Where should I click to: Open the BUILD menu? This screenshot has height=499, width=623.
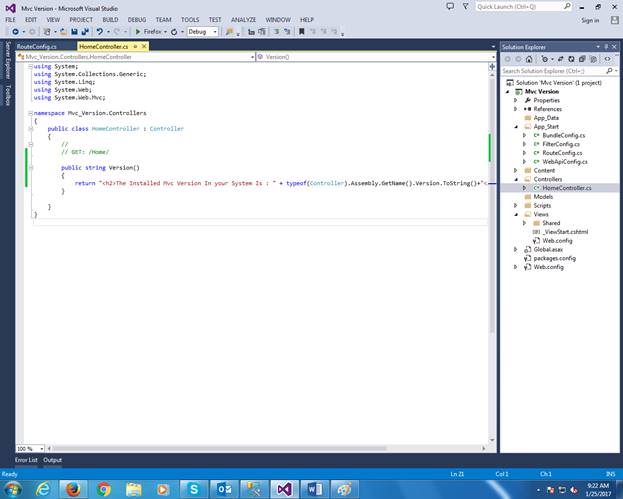tap(110, 19)
